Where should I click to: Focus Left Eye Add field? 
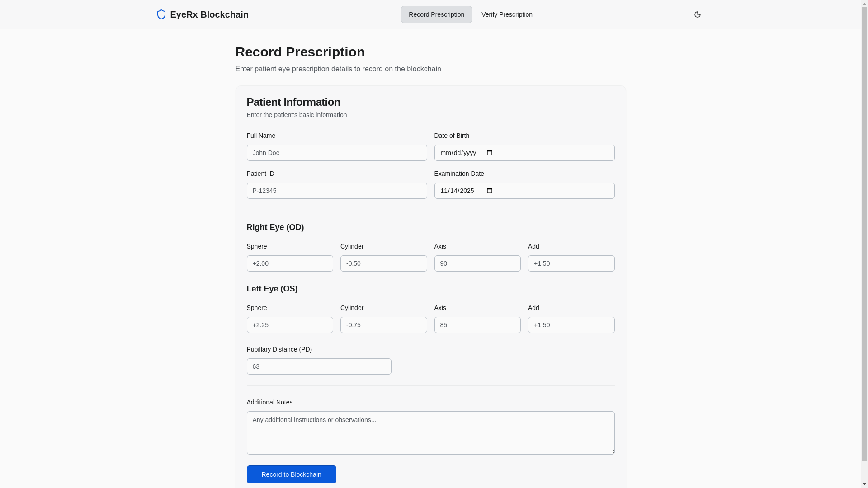click(x=571, y=325)
